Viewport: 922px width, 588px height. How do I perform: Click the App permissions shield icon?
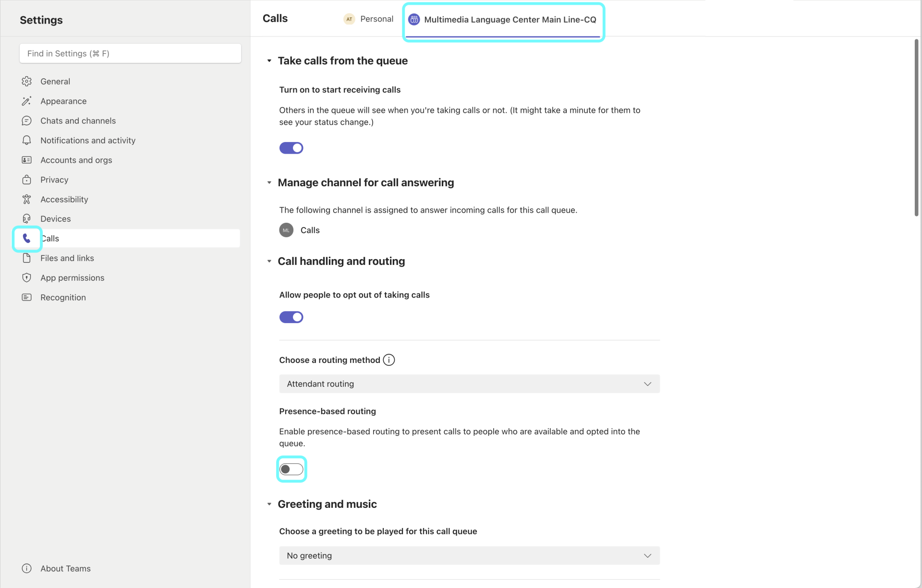(x=27, y=278)
